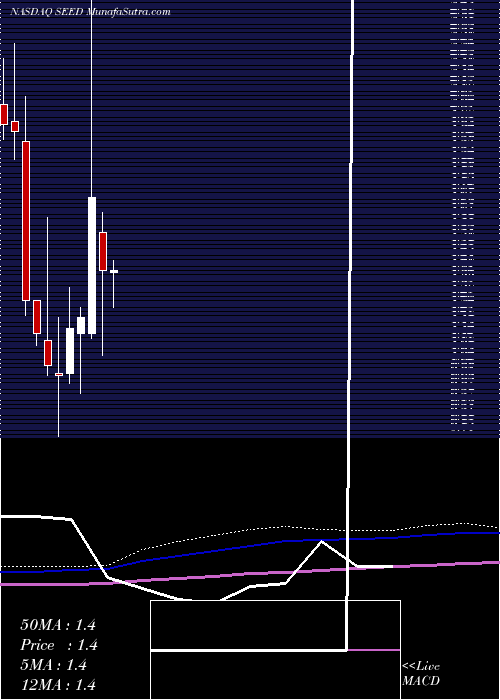Select the 5MA : 1.4 readout

coord(53,665)
